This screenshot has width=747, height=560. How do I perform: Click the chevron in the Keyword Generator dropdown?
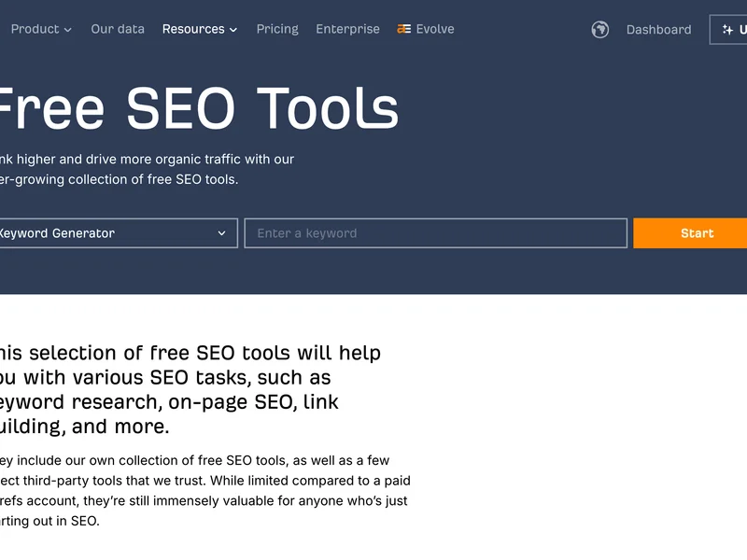coord(221,233)
